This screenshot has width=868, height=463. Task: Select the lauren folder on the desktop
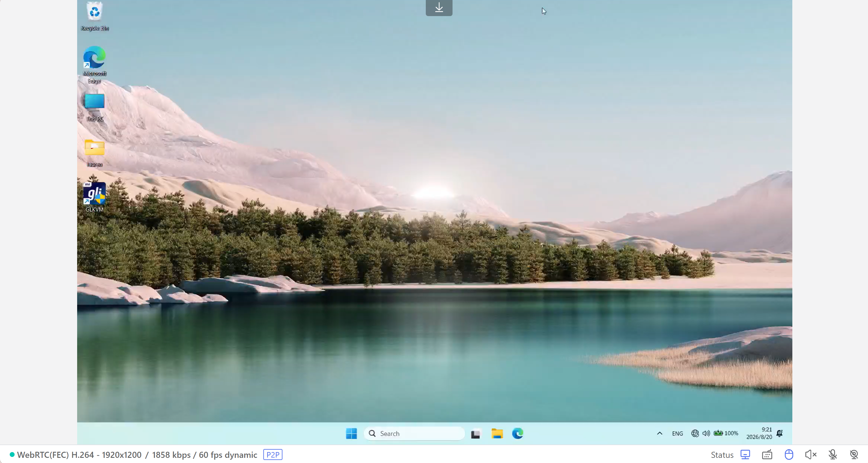point(94,153)
